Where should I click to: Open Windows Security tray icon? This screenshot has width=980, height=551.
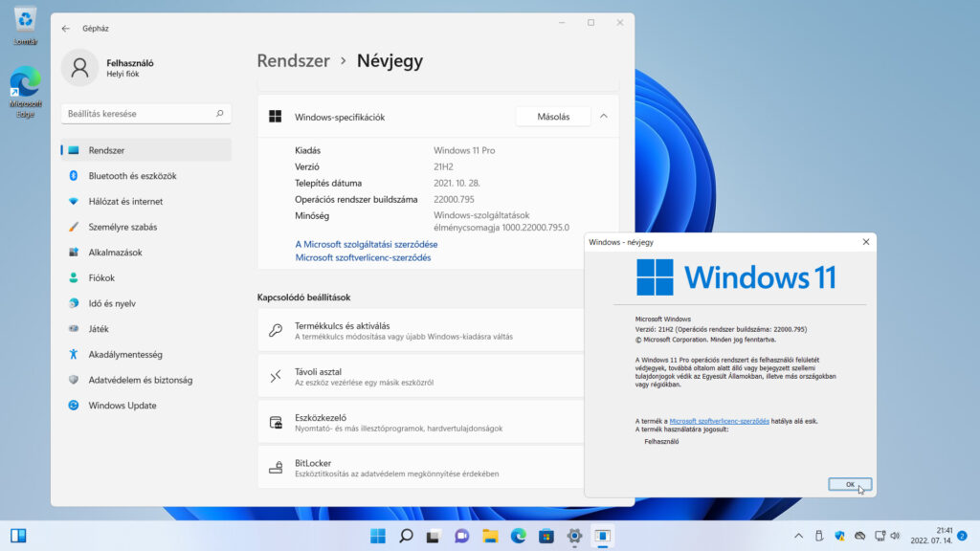839,536
